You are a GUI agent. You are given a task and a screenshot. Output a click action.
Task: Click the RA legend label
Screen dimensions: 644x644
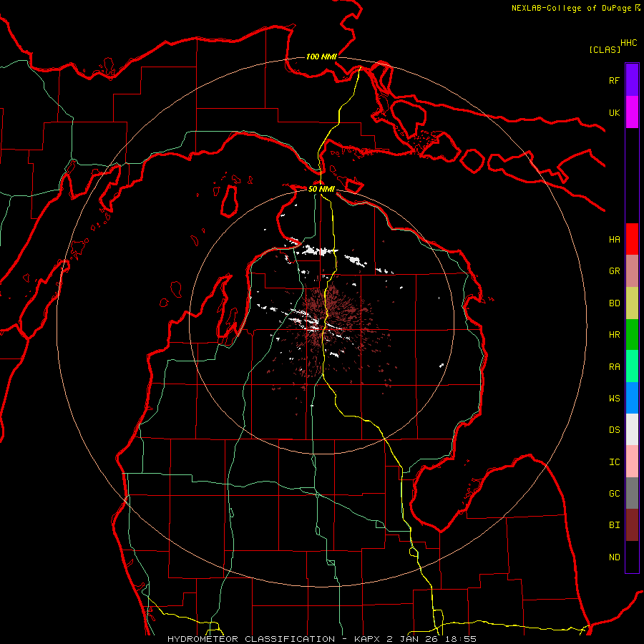click(x=614, y=366)
